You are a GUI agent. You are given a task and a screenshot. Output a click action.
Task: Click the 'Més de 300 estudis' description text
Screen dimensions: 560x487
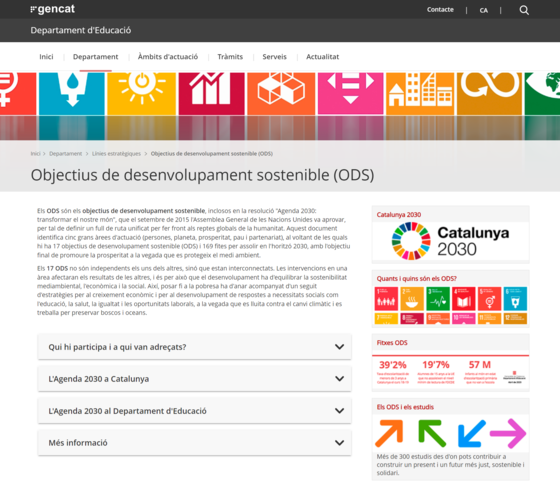point(450,465)
